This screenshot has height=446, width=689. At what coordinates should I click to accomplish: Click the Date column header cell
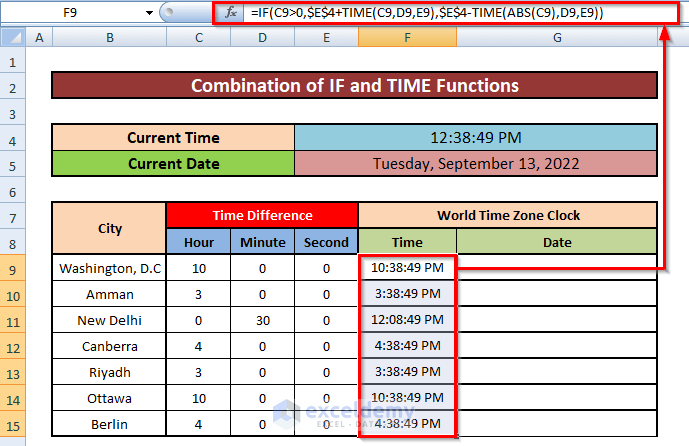(556, 242)
